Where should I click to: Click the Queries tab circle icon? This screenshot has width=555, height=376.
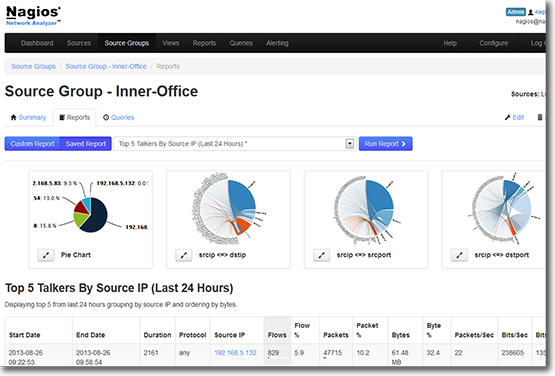pyautogui.click(x=106, y=117)
